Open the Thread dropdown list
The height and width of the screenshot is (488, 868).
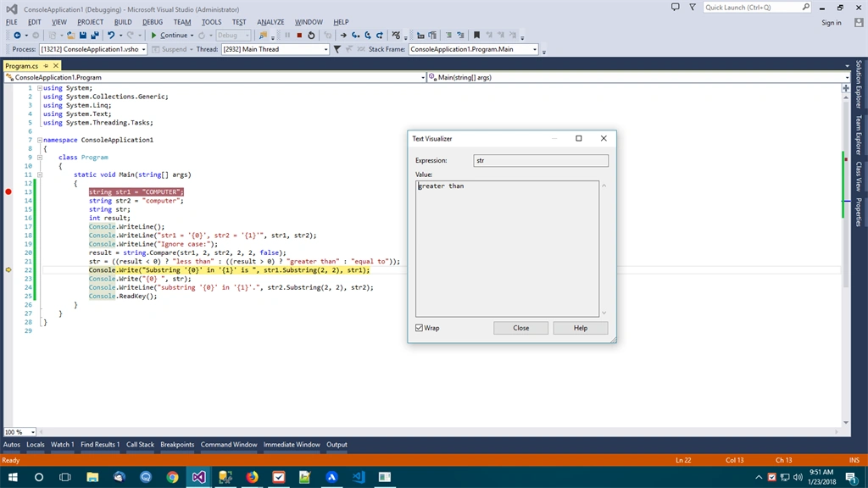point(325,49)
